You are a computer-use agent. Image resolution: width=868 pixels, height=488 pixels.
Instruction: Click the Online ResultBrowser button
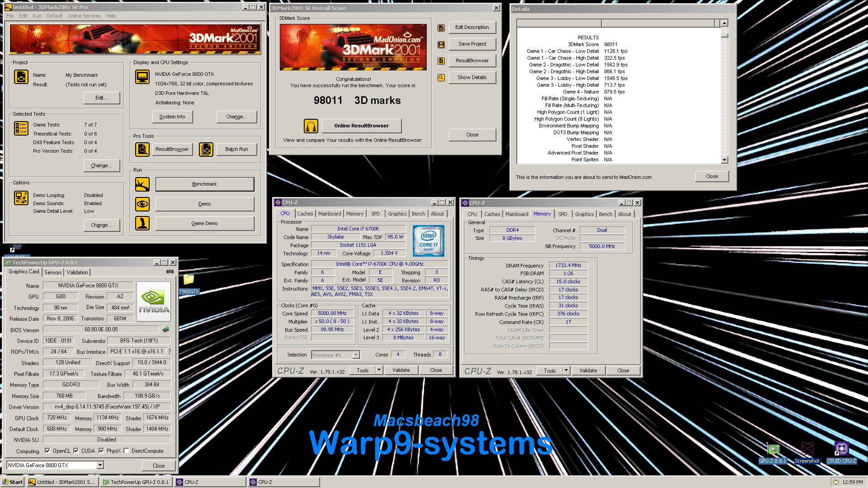[362, 126]
